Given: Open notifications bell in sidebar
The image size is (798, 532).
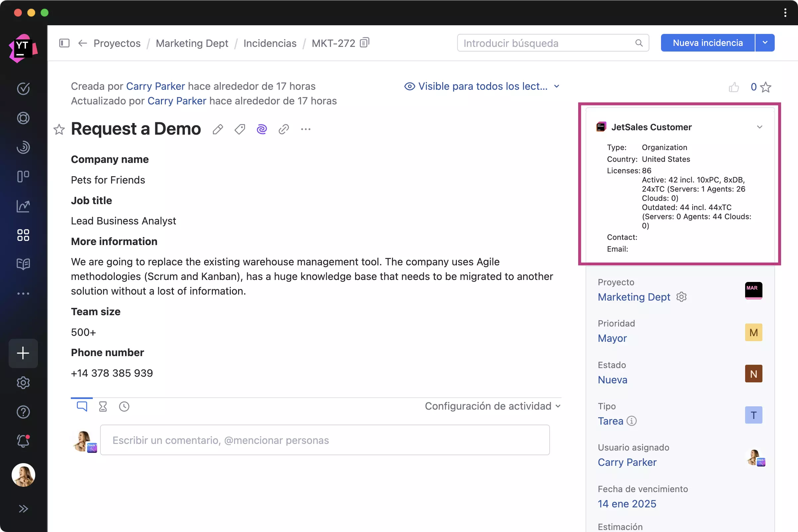Looking at the screenshot, I should [x=23, y=441].
